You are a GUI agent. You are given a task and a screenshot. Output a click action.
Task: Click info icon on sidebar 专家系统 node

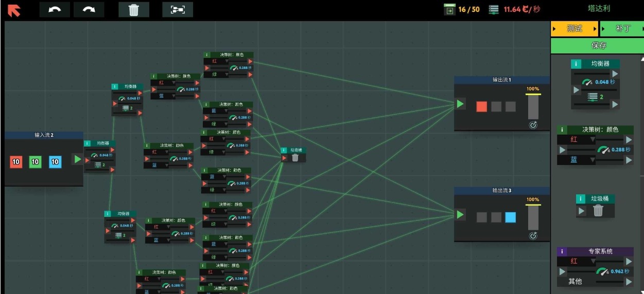pos(562,251)
